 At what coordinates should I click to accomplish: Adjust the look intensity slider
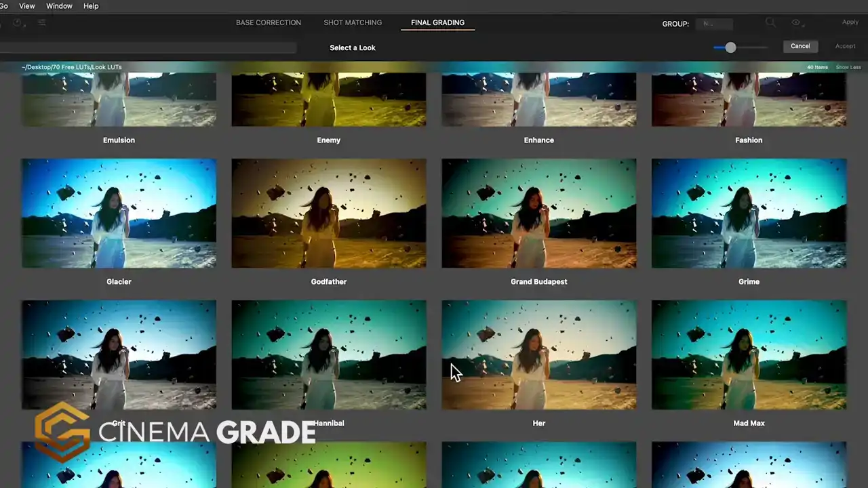tap(730, 47)
